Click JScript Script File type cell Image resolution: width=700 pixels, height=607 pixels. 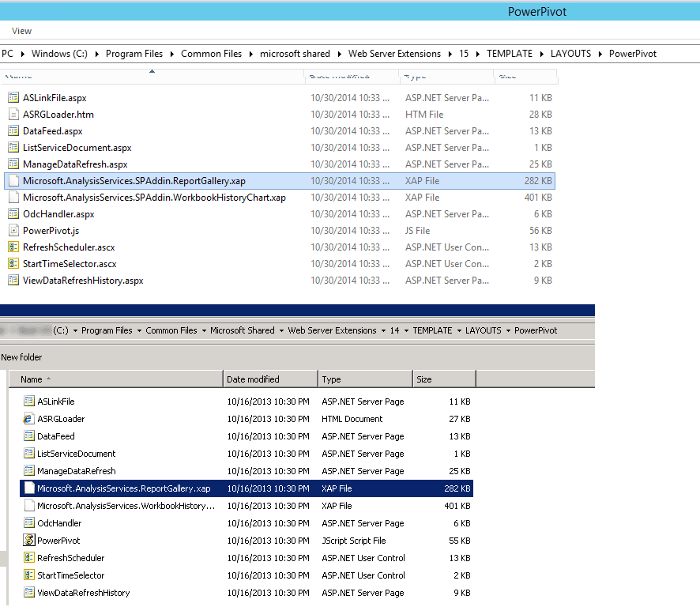tap(354, 541)
